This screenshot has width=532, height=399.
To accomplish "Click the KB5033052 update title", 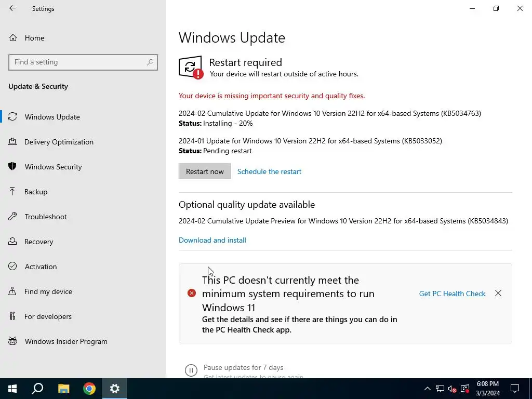I will pyautogui.click(x=311, y=141).
